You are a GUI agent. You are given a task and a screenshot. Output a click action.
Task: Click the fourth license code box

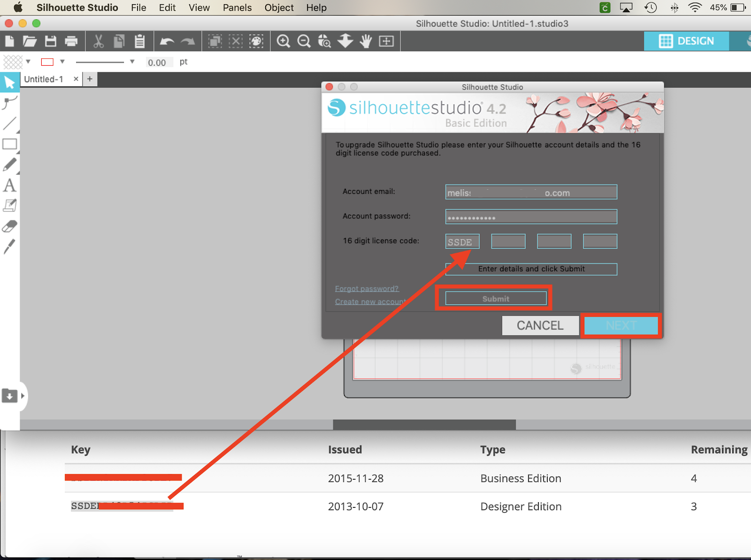(600, 241)
